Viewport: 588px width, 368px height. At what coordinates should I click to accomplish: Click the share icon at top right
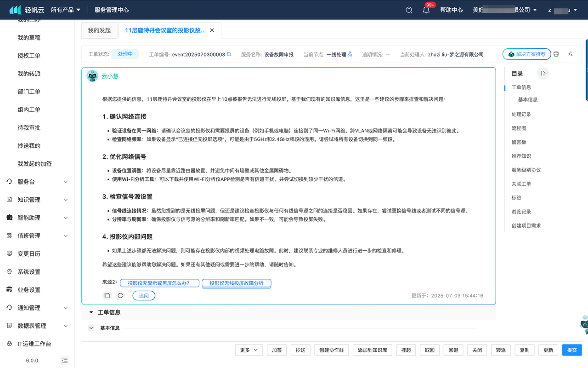coord(570,54)
